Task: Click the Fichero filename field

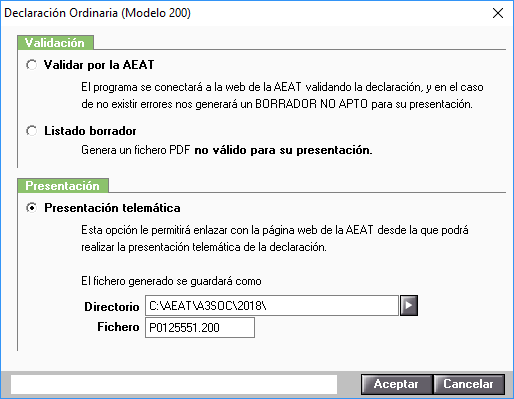Action: coord(200,327)
